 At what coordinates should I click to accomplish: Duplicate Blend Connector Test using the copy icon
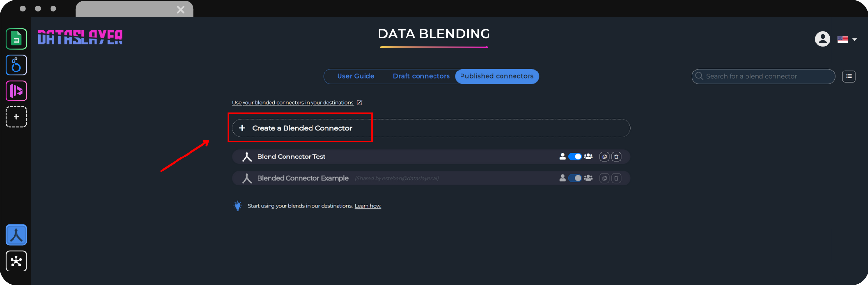pos(604,157)
